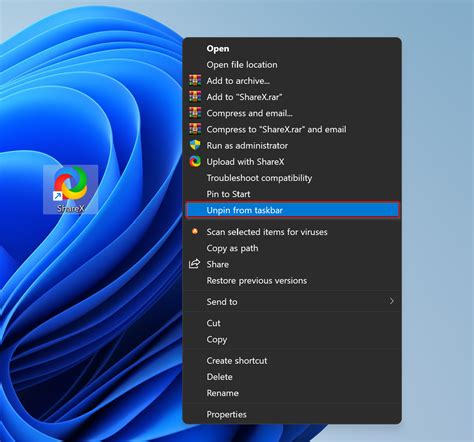Choose Cut from the context menu
The width and height of the screenshot is (474, 442).
click(x=292, y=323)
